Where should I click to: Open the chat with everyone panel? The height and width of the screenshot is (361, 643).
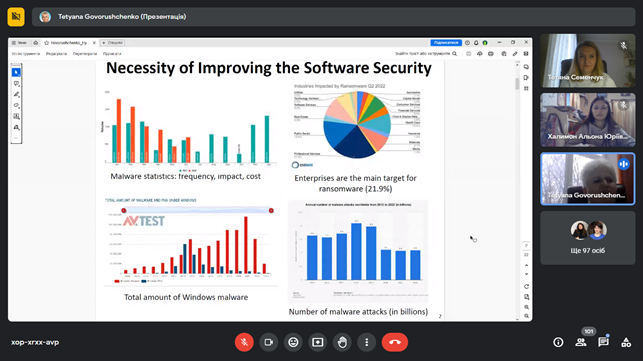tap(603, 342)
